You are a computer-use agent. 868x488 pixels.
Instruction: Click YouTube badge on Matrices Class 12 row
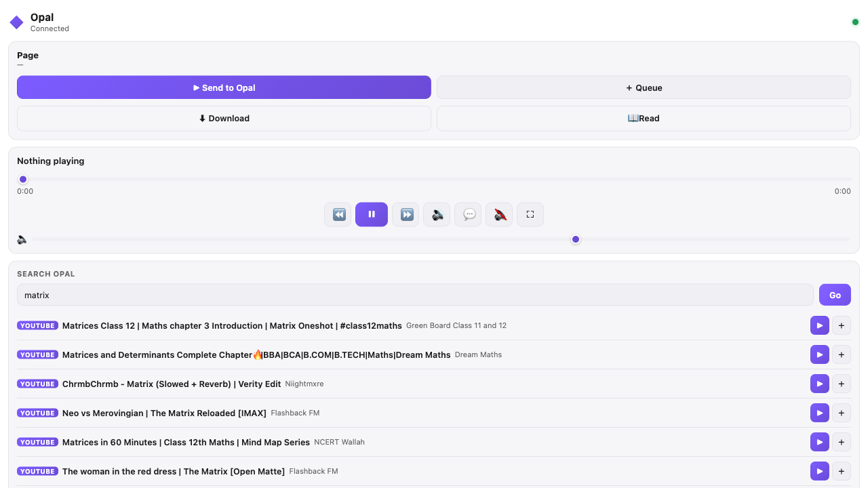37,325
